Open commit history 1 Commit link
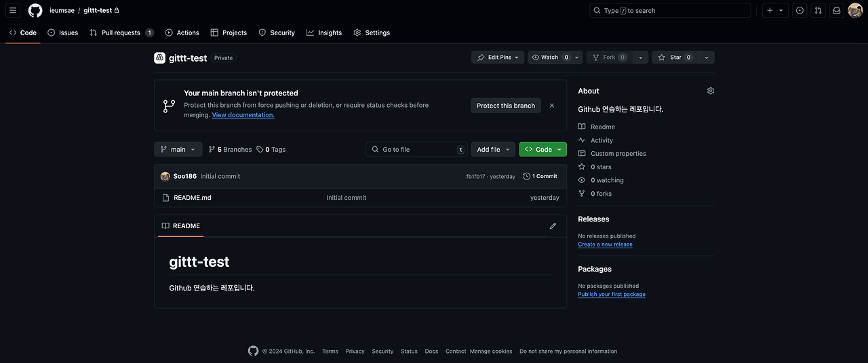 (x=540, y=176)
